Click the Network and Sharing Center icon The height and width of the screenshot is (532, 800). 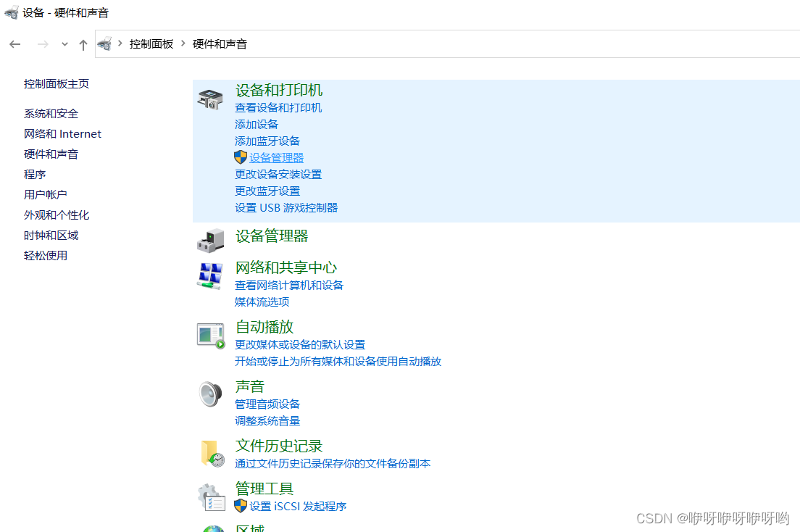(210, 275)
